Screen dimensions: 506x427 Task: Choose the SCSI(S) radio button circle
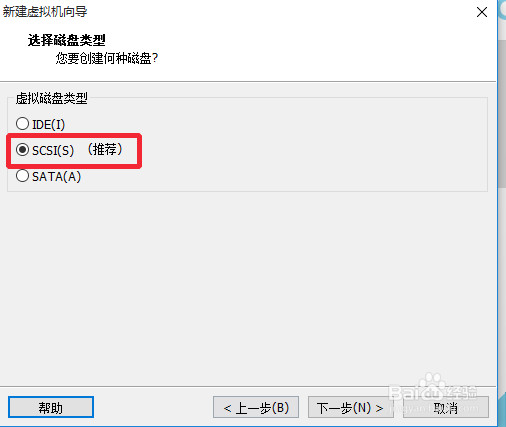(x=22, y=150)
